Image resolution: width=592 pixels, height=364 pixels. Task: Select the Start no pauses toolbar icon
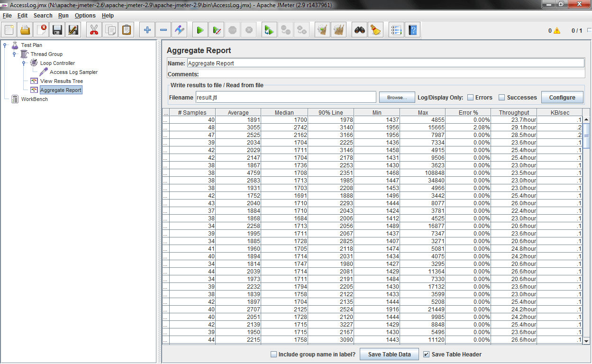point(216,29)
